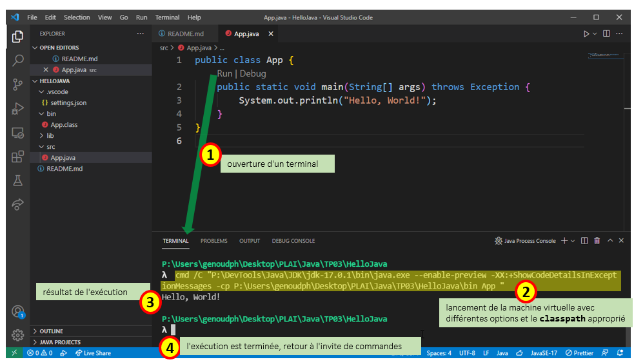This screenshot has height=364, width=634.
Task: Split the terminal panel
Action: pyautogui.click(x=584, y=241)
